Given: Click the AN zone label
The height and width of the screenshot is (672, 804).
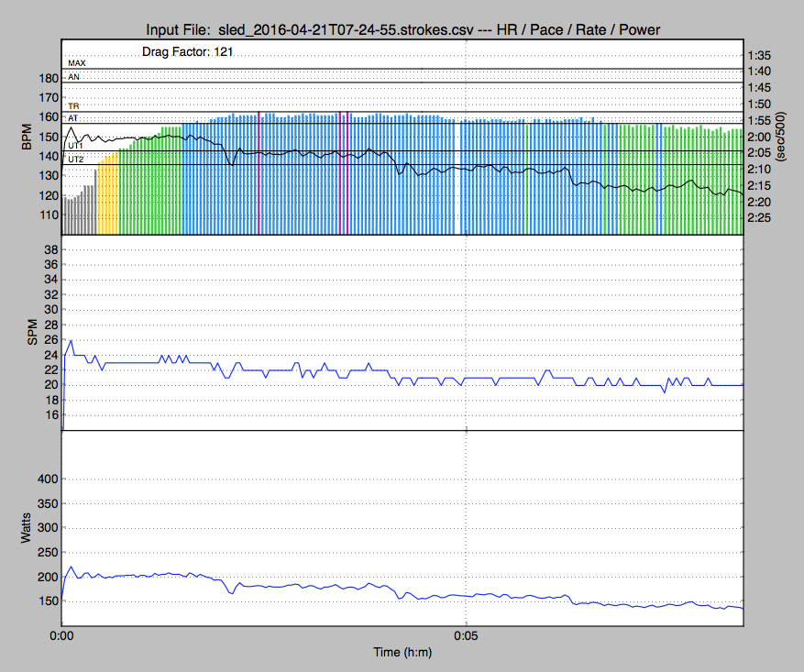Looking at the screenshot, I should [x=73, y=78].
